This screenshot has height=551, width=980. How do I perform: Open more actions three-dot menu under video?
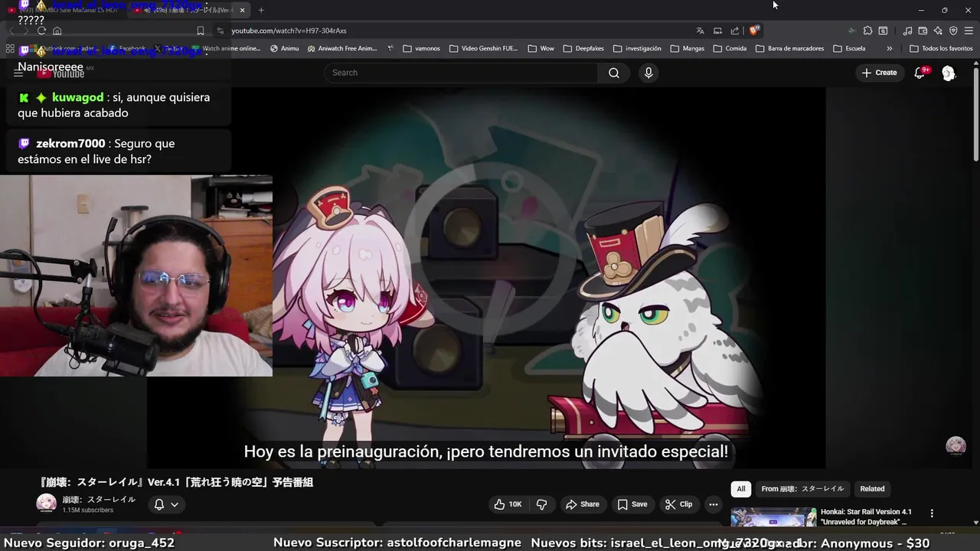[714, 504]
